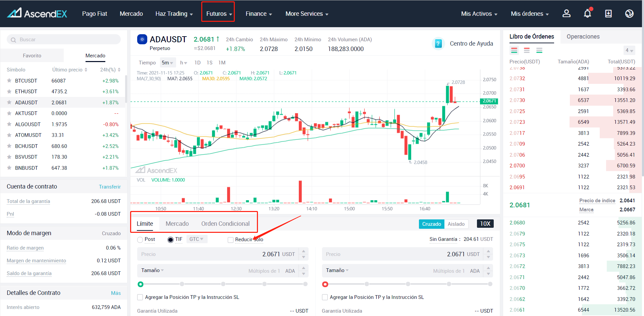Open the notifications bell

[x=587, y=13]
